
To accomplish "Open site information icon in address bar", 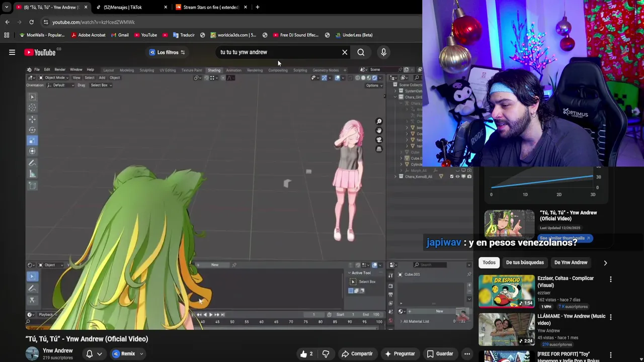I will click(46, 22).
